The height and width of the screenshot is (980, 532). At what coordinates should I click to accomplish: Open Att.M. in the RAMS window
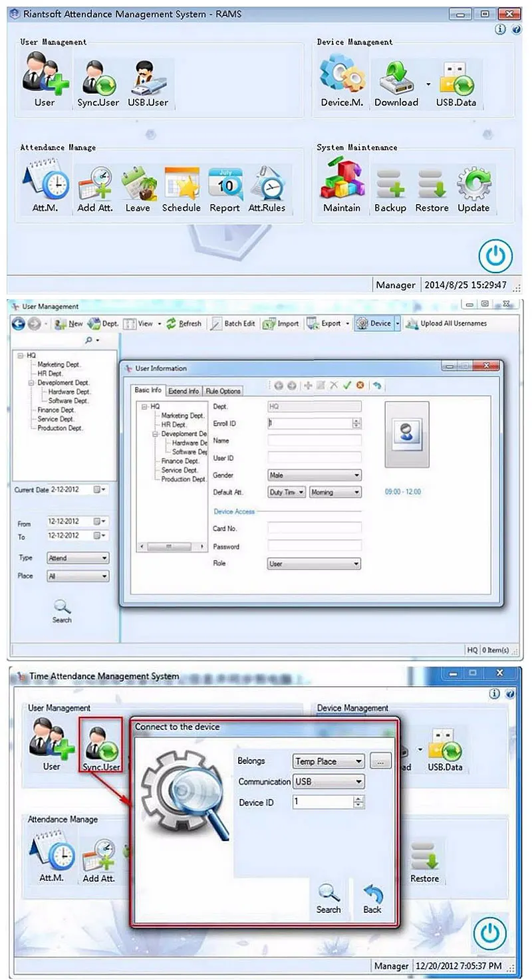tap(45, 186)
